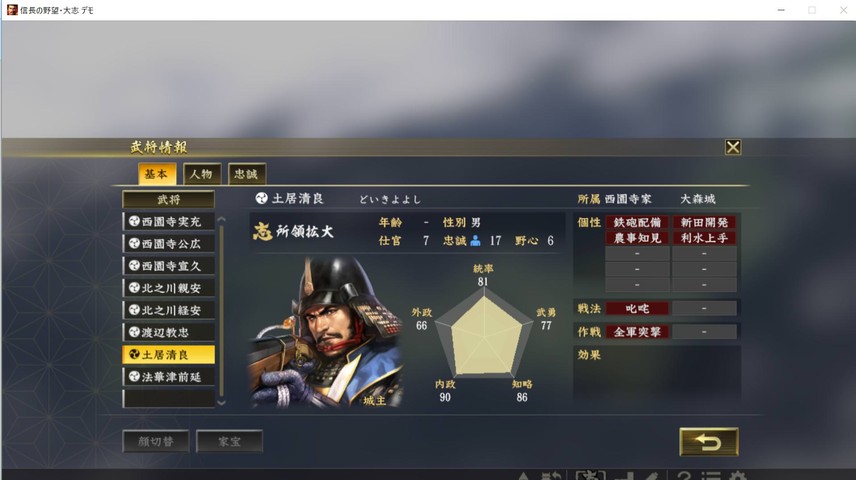
Task: Click the 顔切替 button
Action: coord(156,441)
